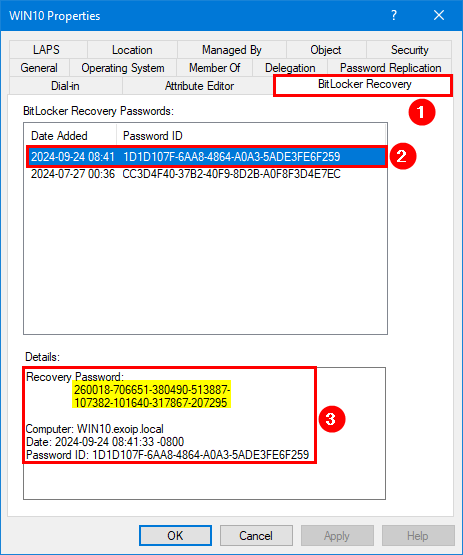
Task: Select the Member Of tab
Action: [215, 68]
